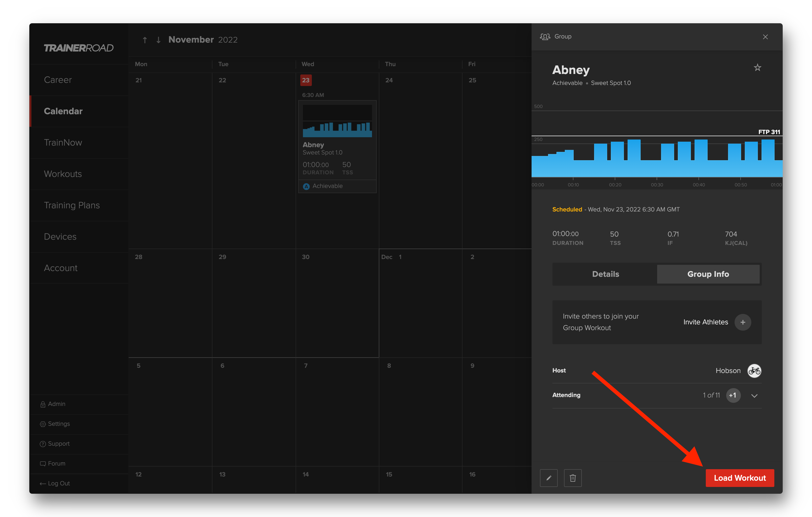The height and width of the screenshot is (517, 812).
Task: Close the Group workout panel
Action: pos(765,37)
